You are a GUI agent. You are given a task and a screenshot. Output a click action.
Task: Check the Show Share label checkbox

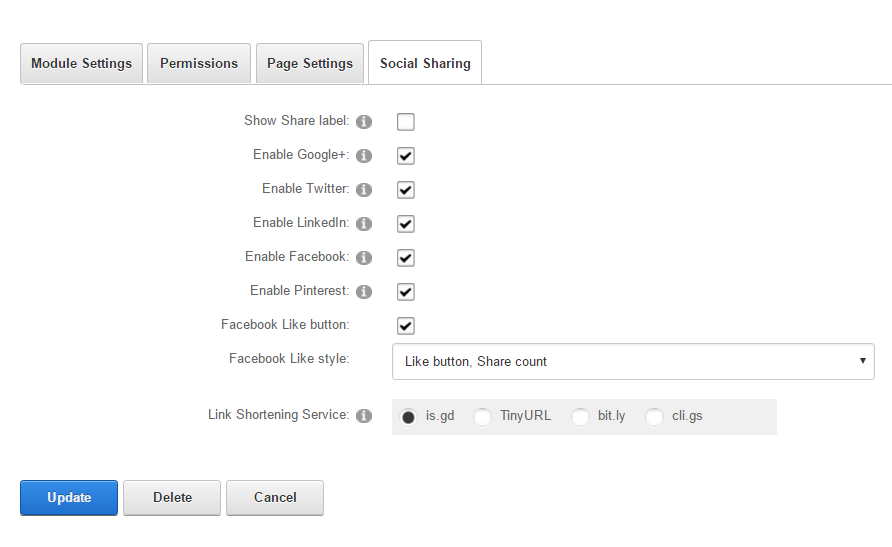pyautogui.click(x=405, y=122)
